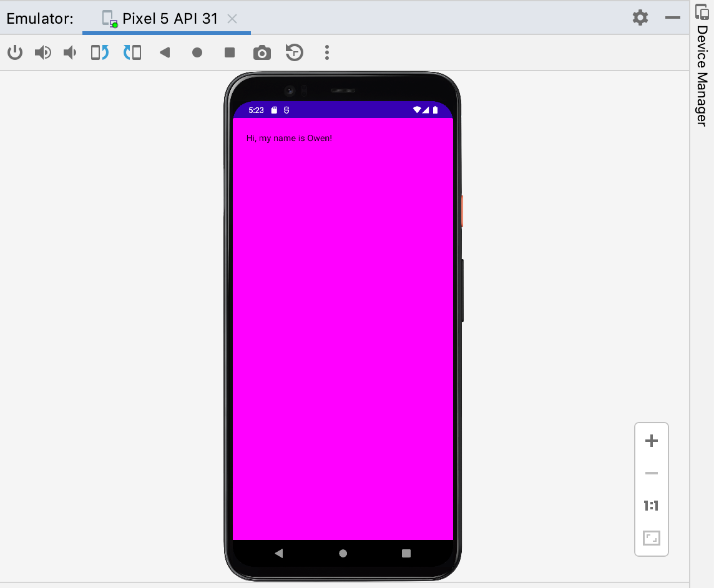Rotate the emulator counterclockwise

pos(98,52)
